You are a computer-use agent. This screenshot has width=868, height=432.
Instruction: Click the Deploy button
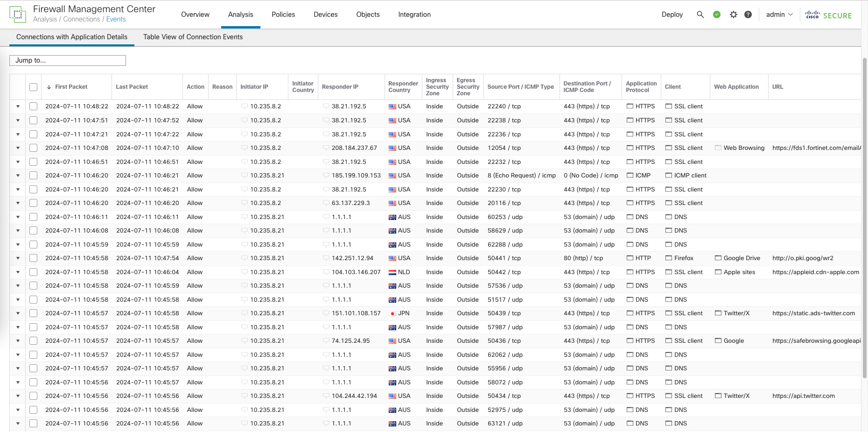(672, 14)
